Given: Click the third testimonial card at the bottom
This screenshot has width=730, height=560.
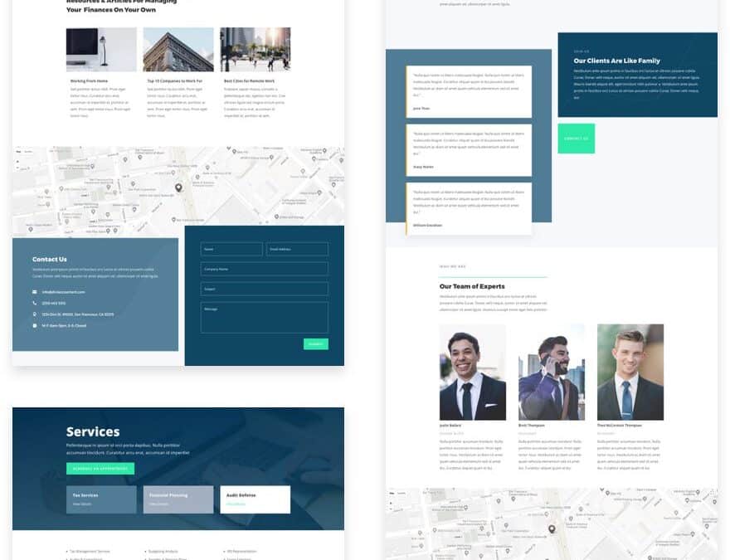Looking at the screenshot, I should pos(469,208).
